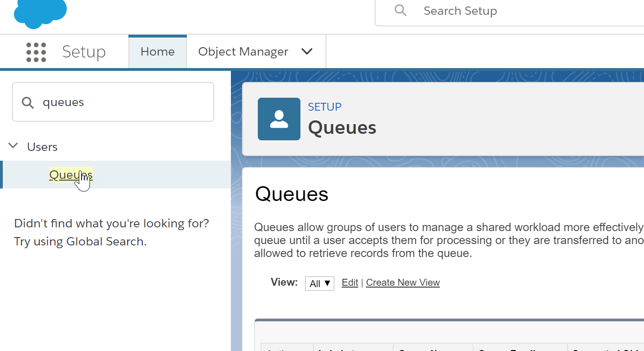The width and height of the screenshot is (644, 351).
Task: Click 'Didn't find what you're looking for?' text
Action: click(x=112, y=223)
